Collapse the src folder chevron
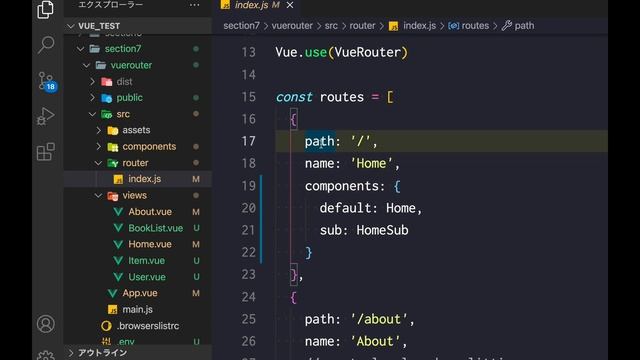 click(x=93, y=114)
